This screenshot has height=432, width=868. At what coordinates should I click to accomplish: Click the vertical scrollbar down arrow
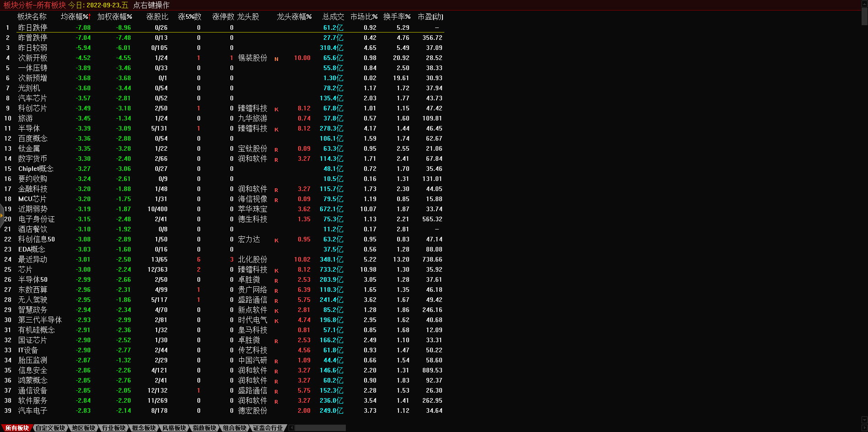pos(864,420)
